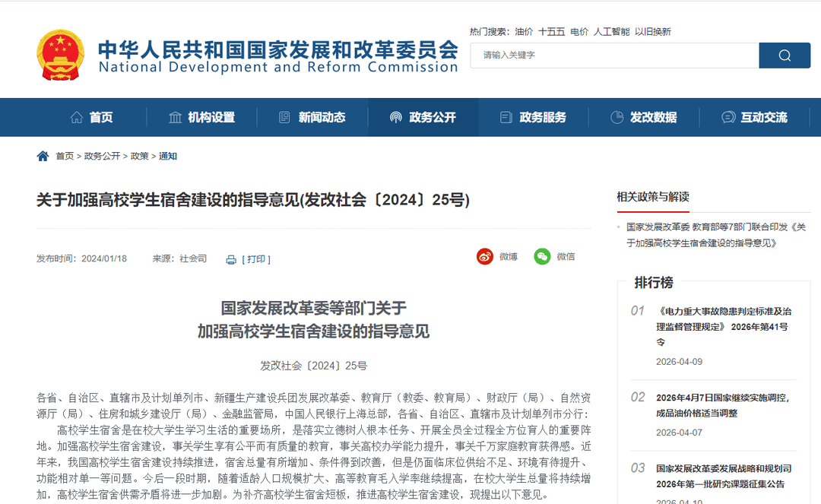Viewport: 821px width, 504px height.
Task: Go to 政务公开 in breadcrumb
Action: click(x=102, y=156)
